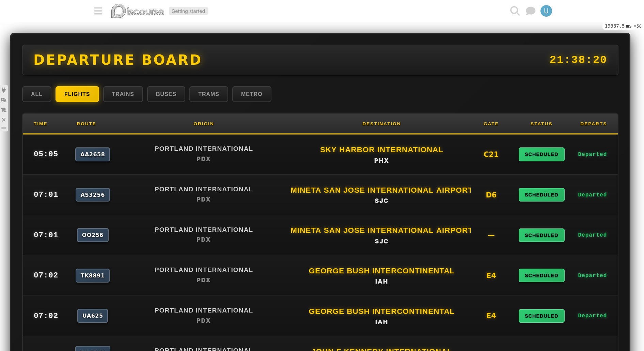Select the FLIGHTS filter tab
Viewport: 644px width, 351px height.
(x=77, y=94)
